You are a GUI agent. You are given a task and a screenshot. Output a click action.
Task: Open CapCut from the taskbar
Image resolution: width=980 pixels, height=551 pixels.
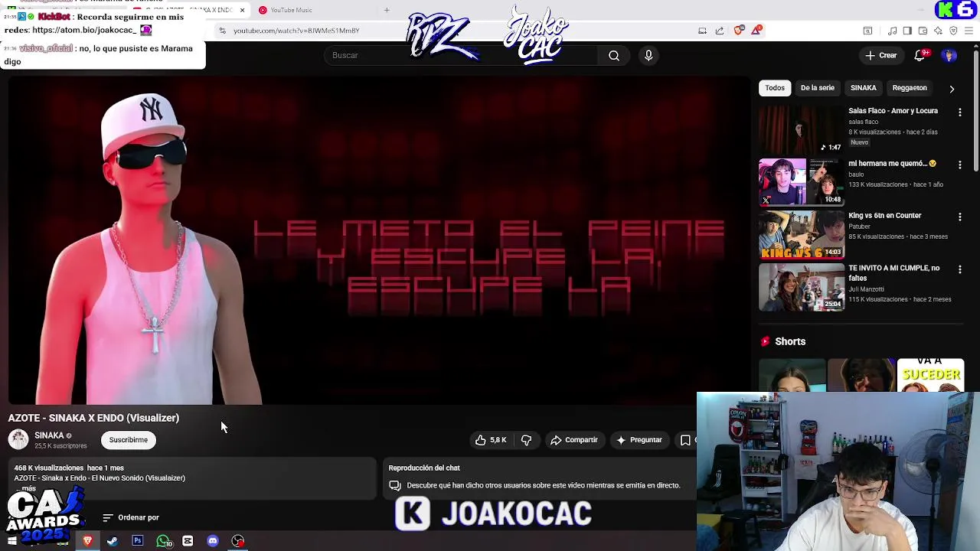tap(188, 541)
